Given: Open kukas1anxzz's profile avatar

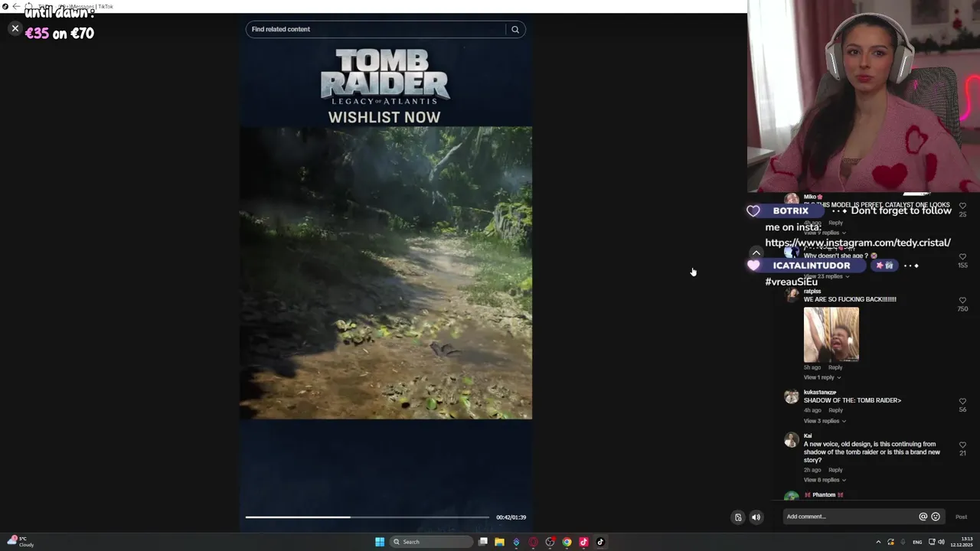Looking at the screenshot, I should tap(791, 396).
